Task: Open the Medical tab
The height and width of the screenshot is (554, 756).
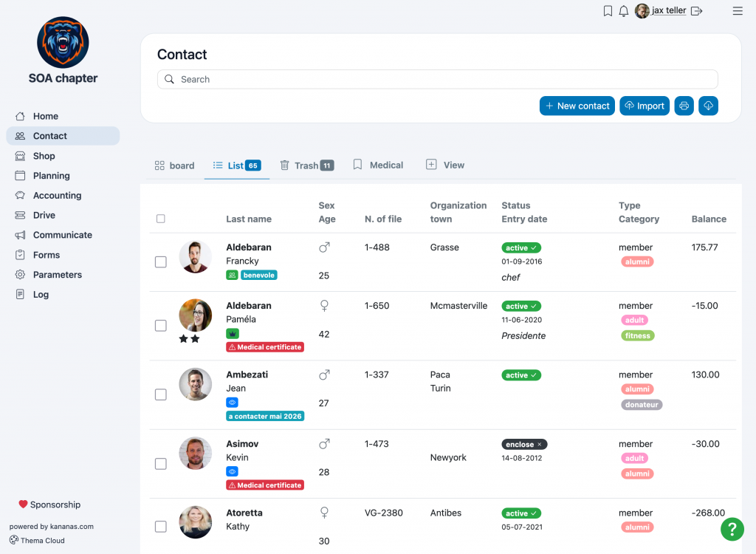Action: pos(378,165)
